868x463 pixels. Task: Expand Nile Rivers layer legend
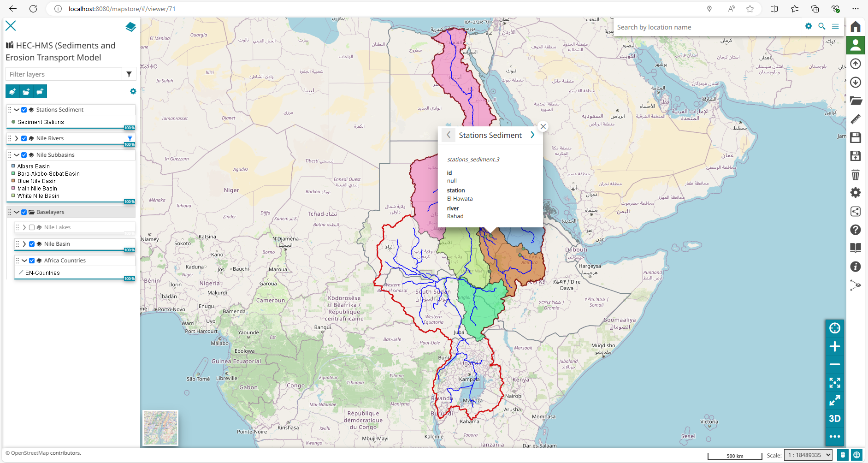(17, 138)
